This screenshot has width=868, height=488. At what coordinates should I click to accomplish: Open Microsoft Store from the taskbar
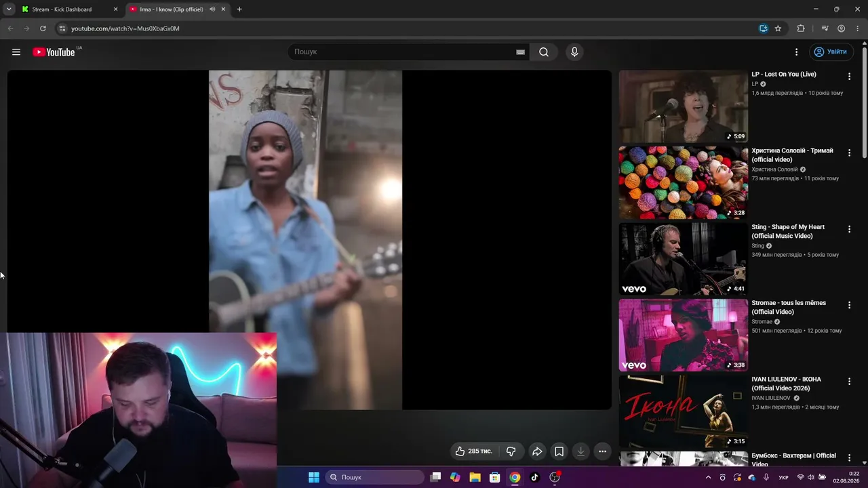[495, 477]
